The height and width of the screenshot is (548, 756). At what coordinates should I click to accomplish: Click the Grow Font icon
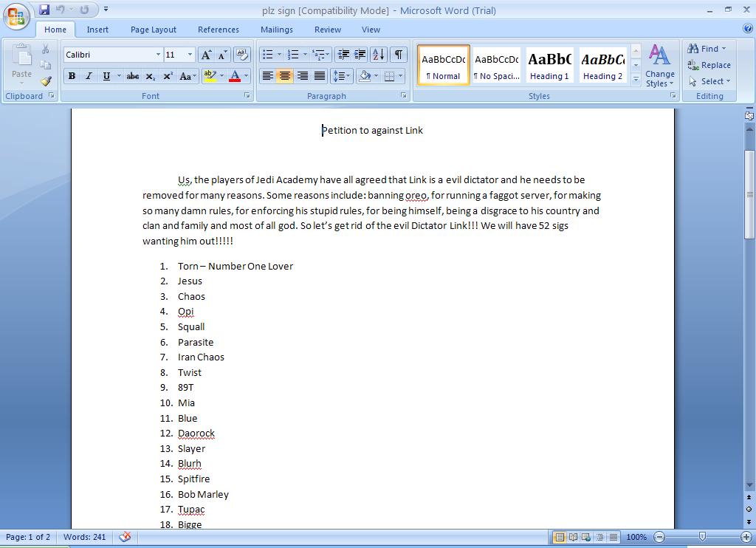[x=206, y=55]
